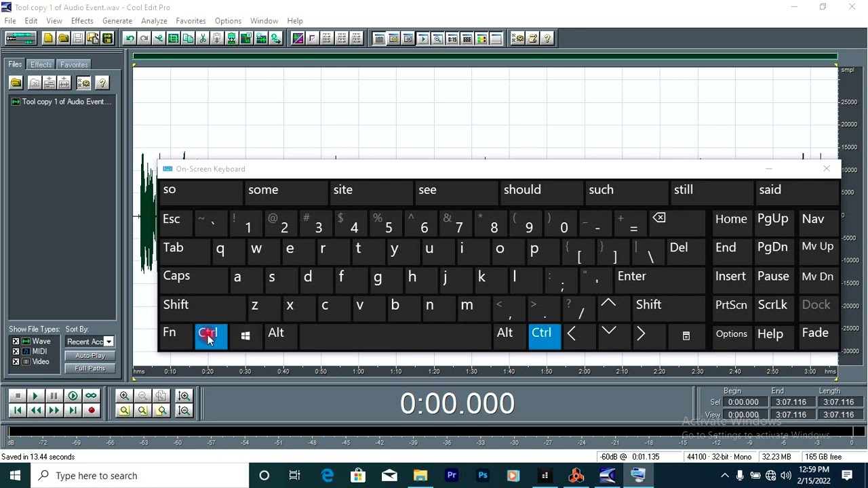Viewport: 868px width, 488px height.
Task: Toggle Auto-Play button
Action: tap(90, 356)
